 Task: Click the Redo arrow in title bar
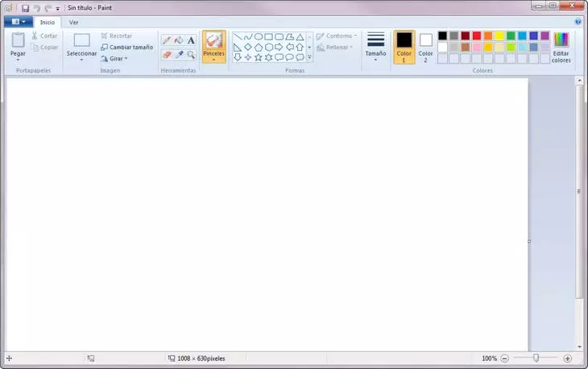(x=48, y=8)
